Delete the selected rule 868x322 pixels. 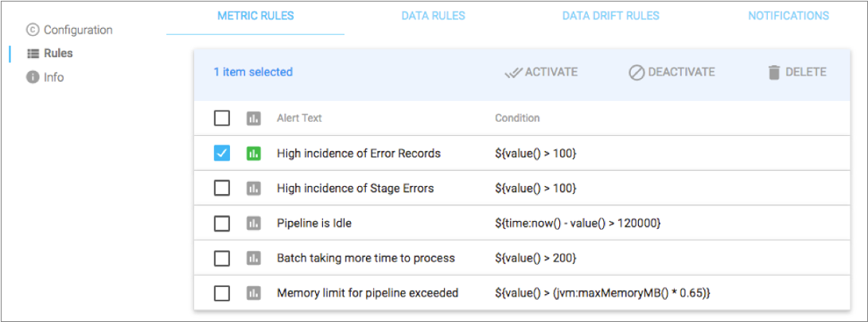796,72
